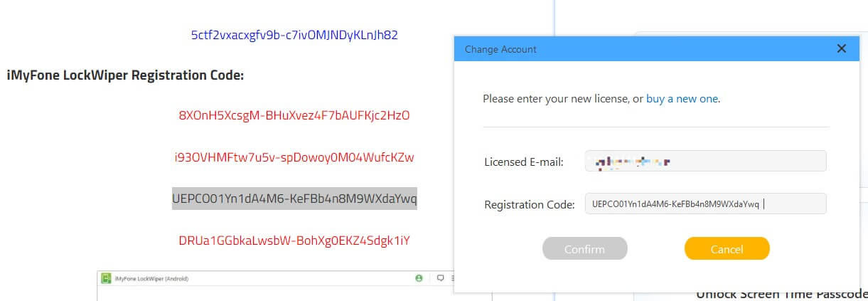Click the blue 5ctf2vxacxgfv9b code

pos(294,34)
